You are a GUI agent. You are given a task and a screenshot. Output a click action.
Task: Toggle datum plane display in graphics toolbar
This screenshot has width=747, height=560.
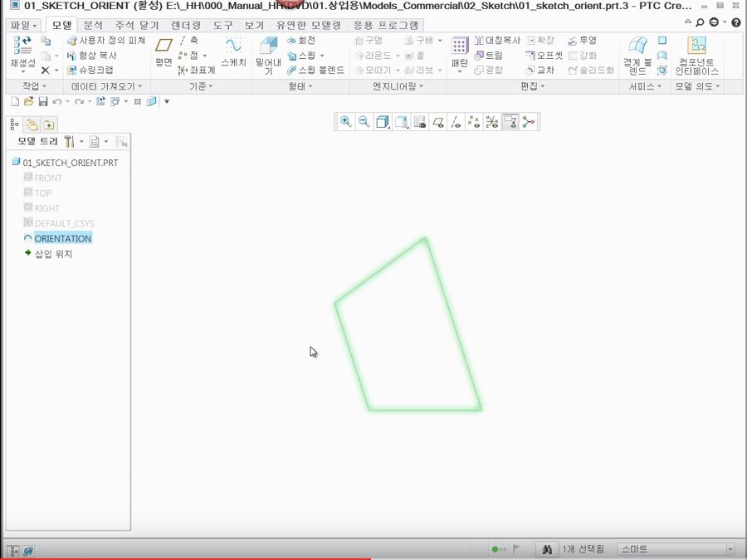click(437, 122)
